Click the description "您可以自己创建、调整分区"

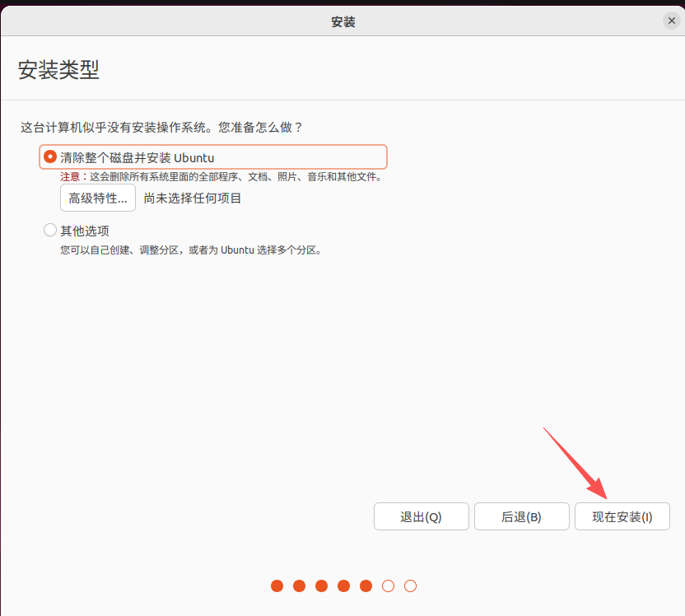click(119, 250)
